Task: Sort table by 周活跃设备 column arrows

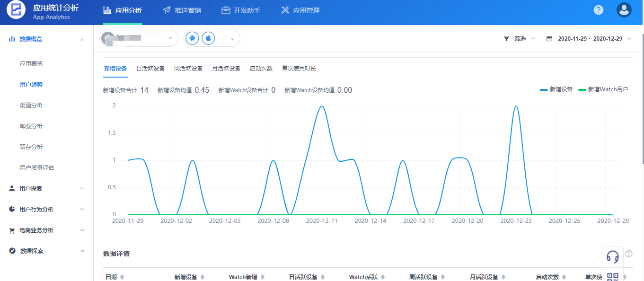Action: (x=443, y=277)
